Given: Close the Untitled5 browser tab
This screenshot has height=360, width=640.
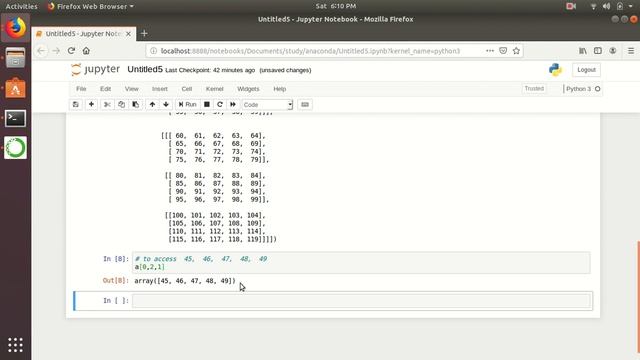Looking at the screenshot, I should 128,34.
